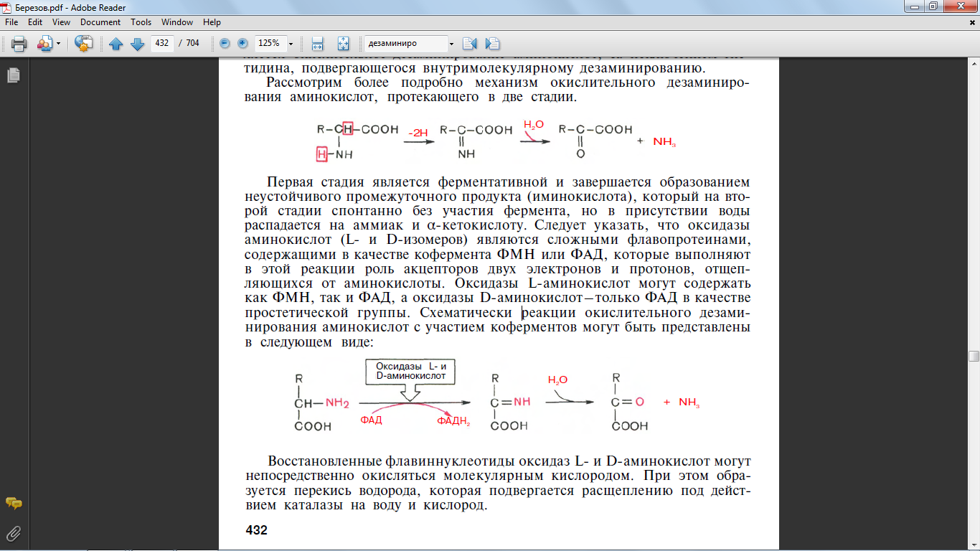Open the Document menu

[100, 22]
